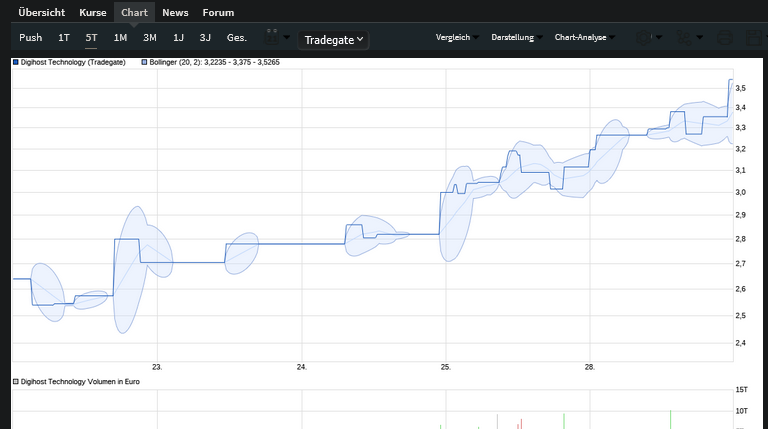Click the Volumen in Euro legend icon
The width and height of the screenshot is (768, 429).
(x=15, y=382)
